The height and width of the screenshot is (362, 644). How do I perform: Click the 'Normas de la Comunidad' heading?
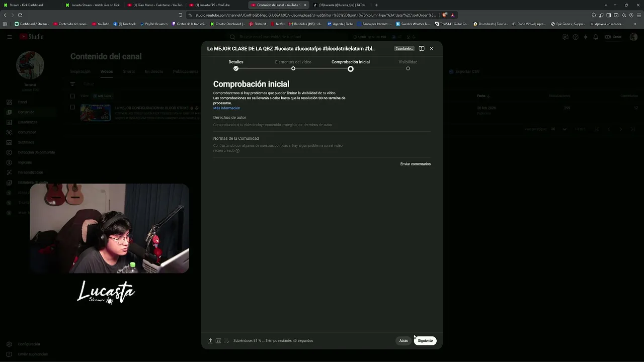(x=236, y=138)
